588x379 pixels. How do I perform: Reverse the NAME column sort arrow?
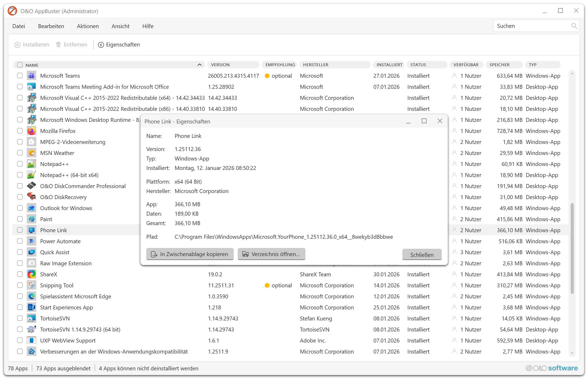199,65
